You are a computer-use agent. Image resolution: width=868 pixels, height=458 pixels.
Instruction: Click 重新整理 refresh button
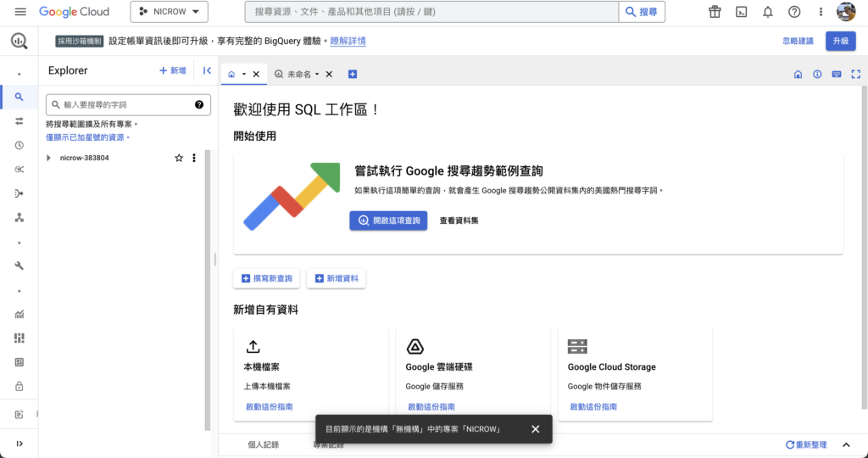[x=807, y=444]
